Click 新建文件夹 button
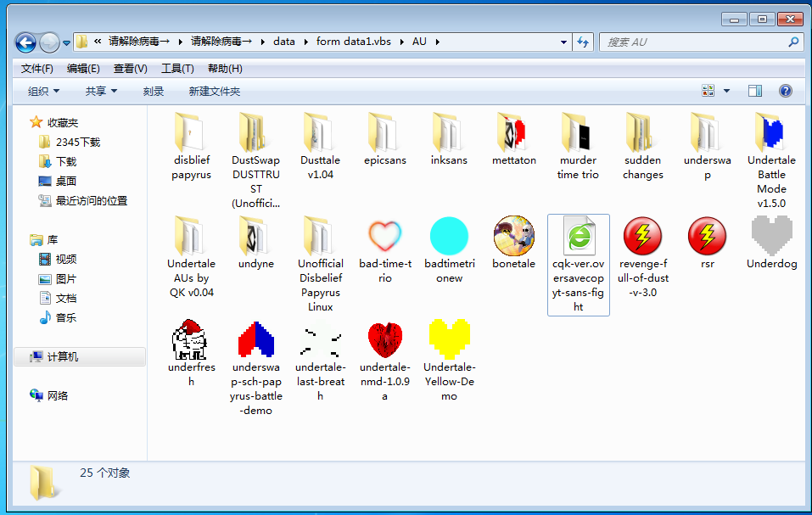The width and height of the screenshot is (812, 515). 215,91
